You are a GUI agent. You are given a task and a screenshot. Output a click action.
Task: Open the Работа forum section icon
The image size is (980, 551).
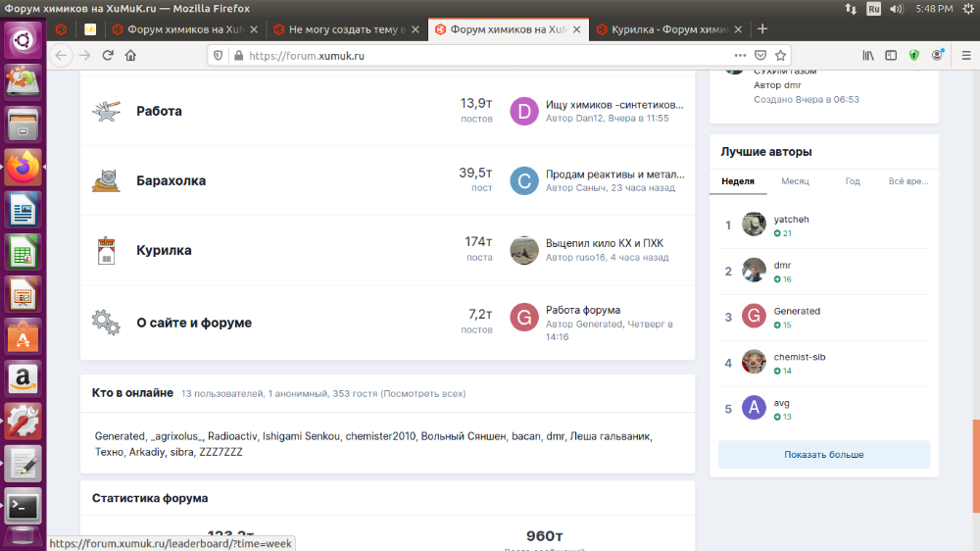pyautogui.click(x=106, y=111)
